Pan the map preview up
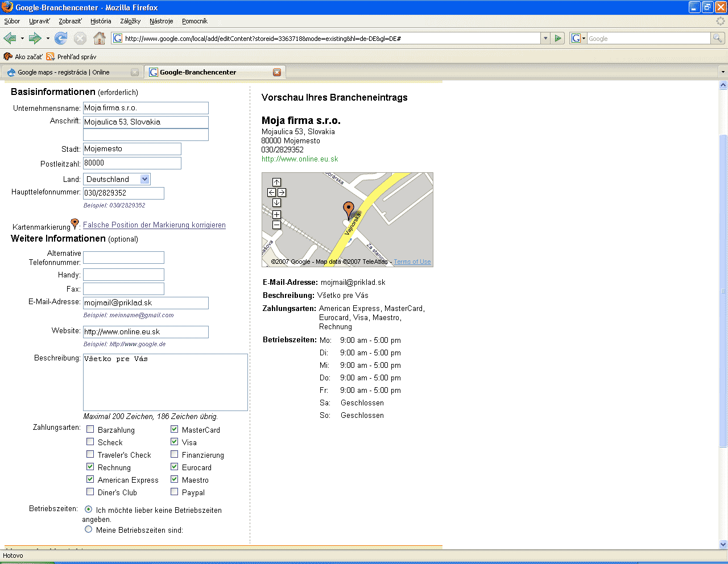 click(x=276, y=183)
